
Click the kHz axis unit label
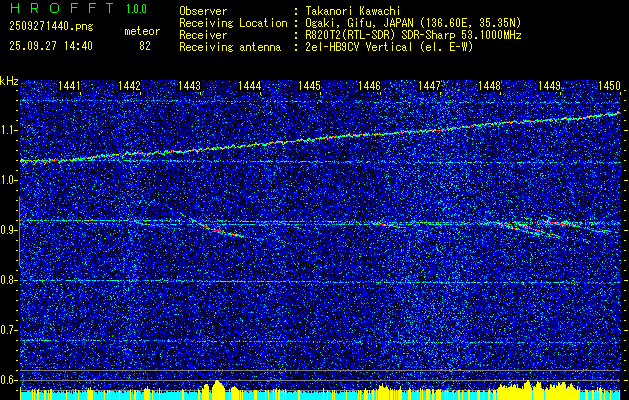[x=9, y=81]
